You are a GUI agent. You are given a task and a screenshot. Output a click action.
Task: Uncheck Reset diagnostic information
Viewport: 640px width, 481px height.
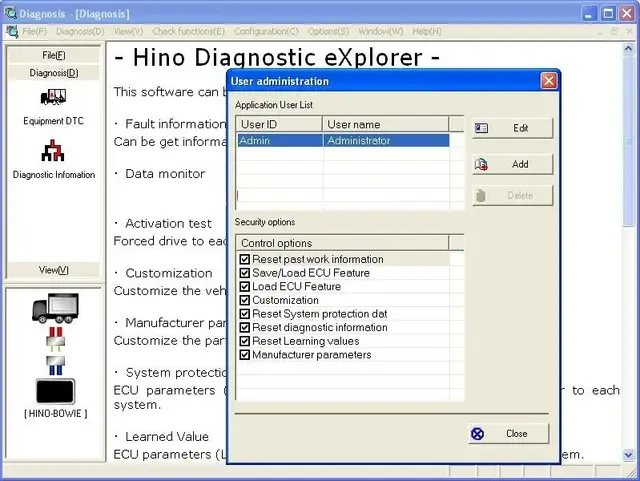point(244,327)
